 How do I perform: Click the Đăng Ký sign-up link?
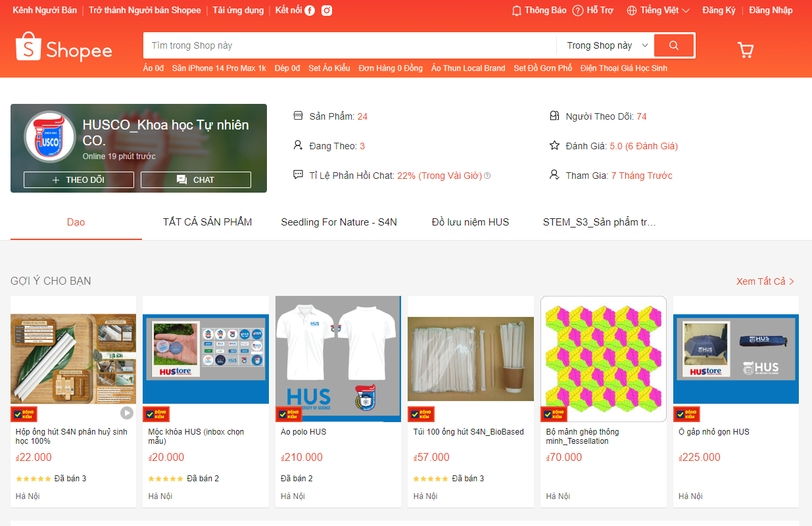(719, 11)
